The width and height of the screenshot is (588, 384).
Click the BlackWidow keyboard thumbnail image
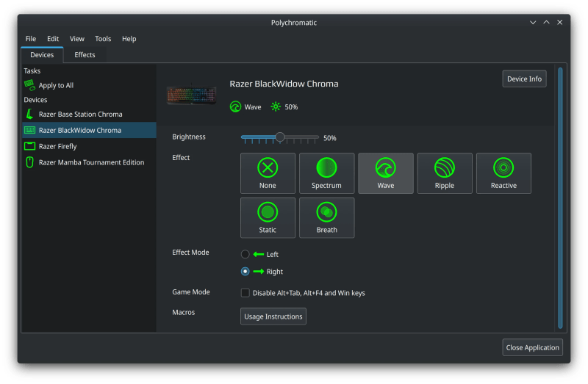pos(191,95)
